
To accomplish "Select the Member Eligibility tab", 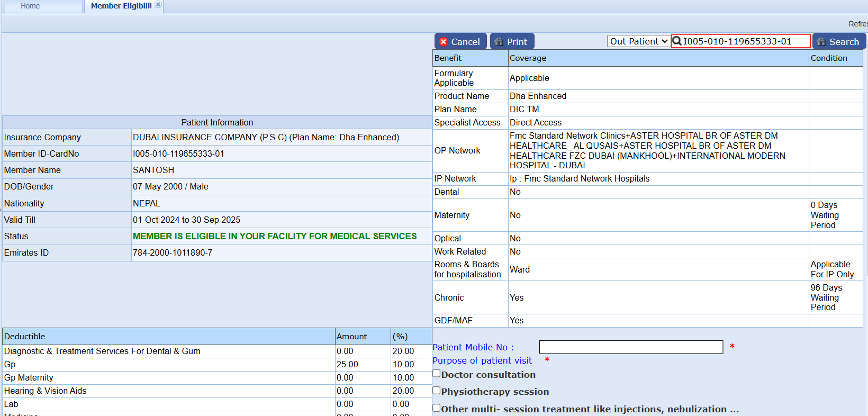I will click(x=121, y=6).
